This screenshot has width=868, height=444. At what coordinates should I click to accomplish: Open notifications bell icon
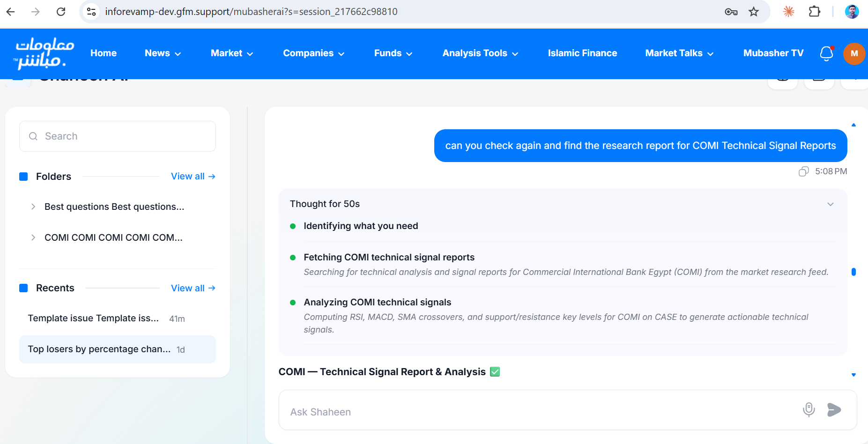[827, 53]
